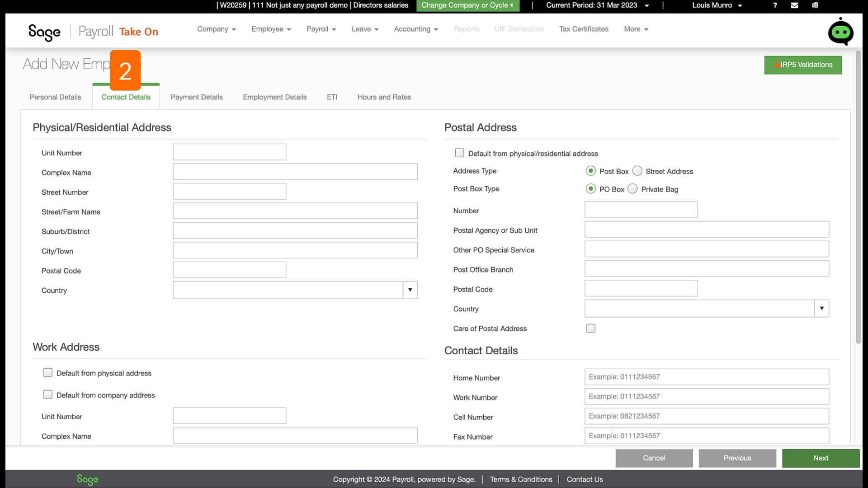The image size is (868, 488).
Task: Enable Default from physical/residential address
Action: (x=459, y=153)
